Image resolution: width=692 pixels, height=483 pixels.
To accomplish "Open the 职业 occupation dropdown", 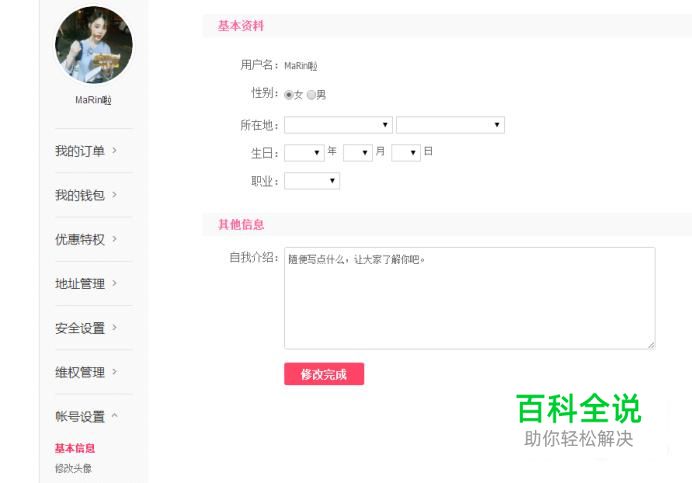I will [312, 181].
